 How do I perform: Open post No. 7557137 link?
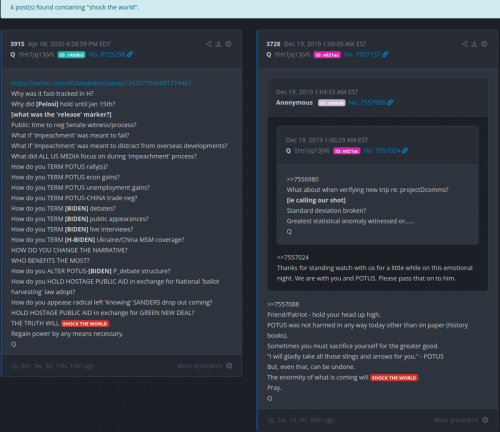[362, 54]
